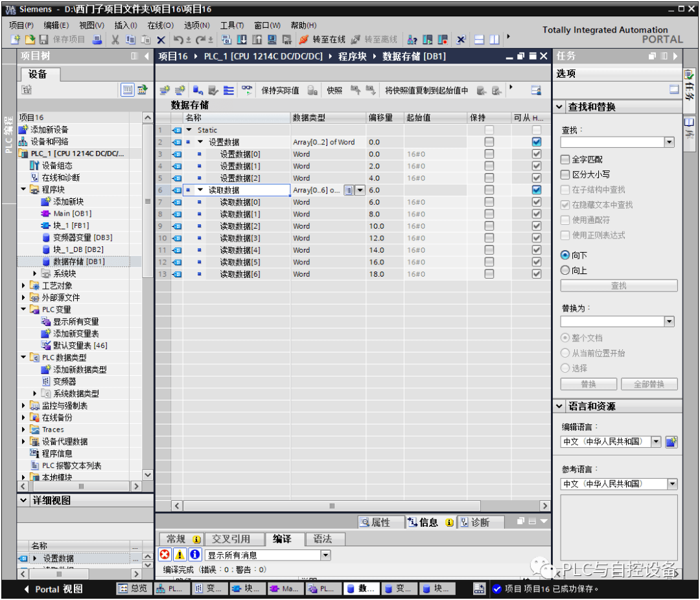Open the 项目(P) menu
The width and height of the screenshot is (700, 600).
(x=21, y=25)
